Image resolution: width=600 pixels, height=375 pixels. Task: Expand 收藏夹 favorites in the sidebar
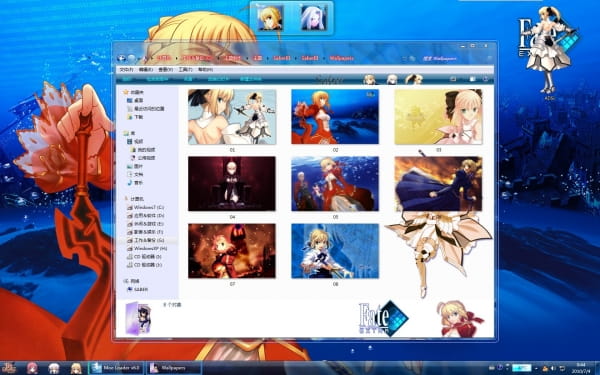point(134,92)
